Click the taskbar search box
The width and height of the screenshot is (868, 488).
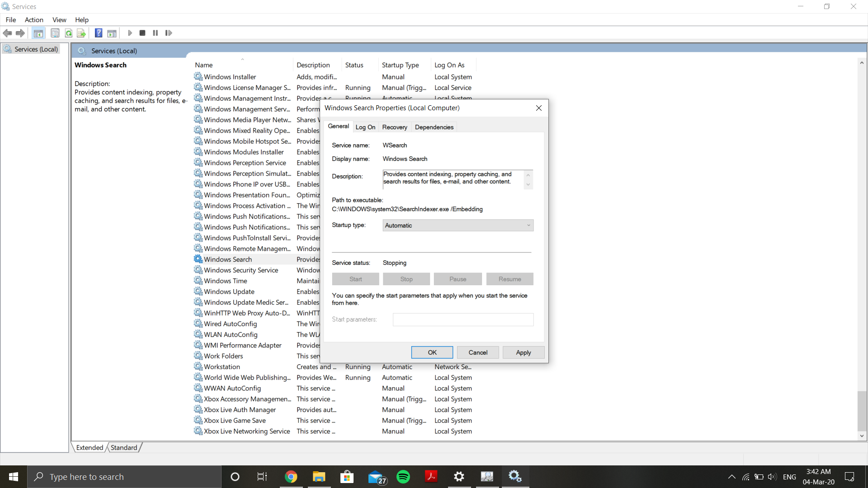[x=124, y=477]
